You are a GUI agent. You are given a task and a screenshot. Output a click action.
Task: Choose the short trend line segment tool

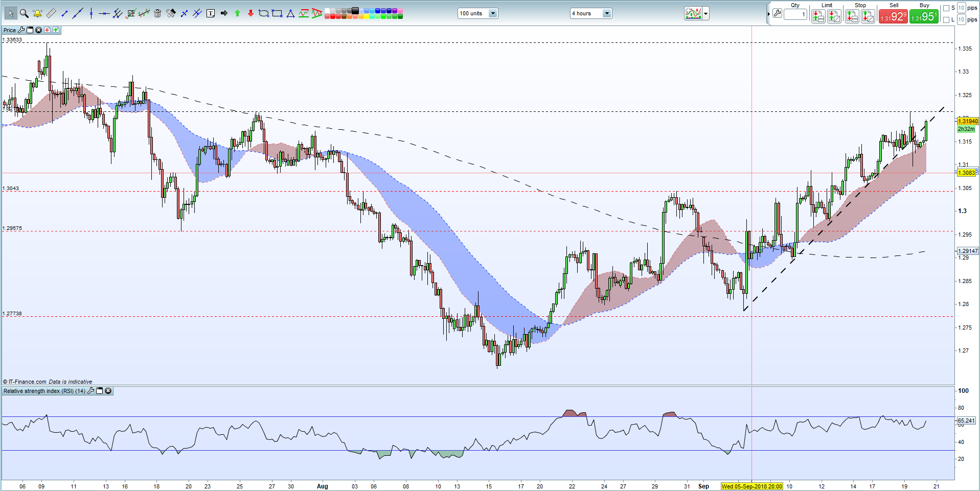point(64,13)
